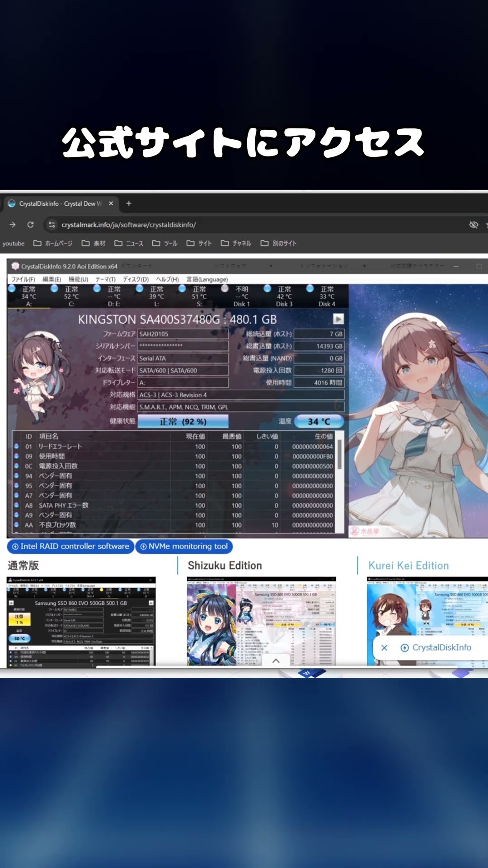The height and width of the screenshot is (868, 488).
Task: Open NVMe monitoring tool link
Action: coord(184,547)
